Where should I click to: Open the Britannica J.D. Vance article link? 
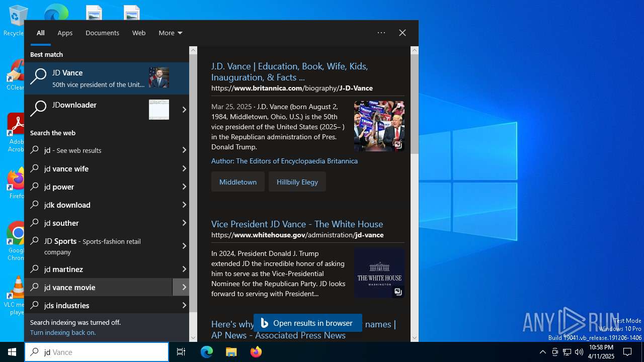point(290,71)
